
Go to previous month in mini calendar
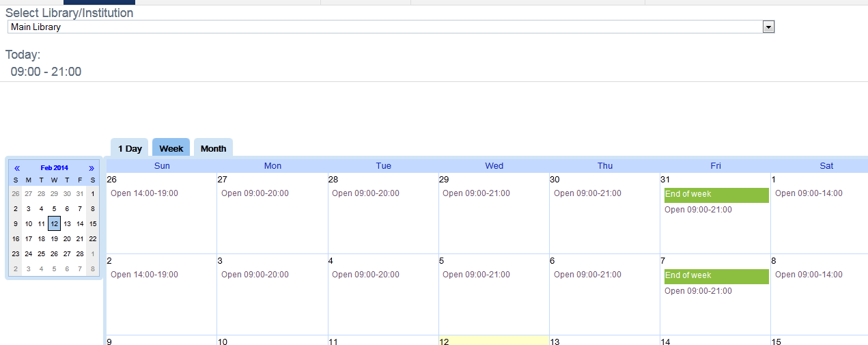point(17,168)
